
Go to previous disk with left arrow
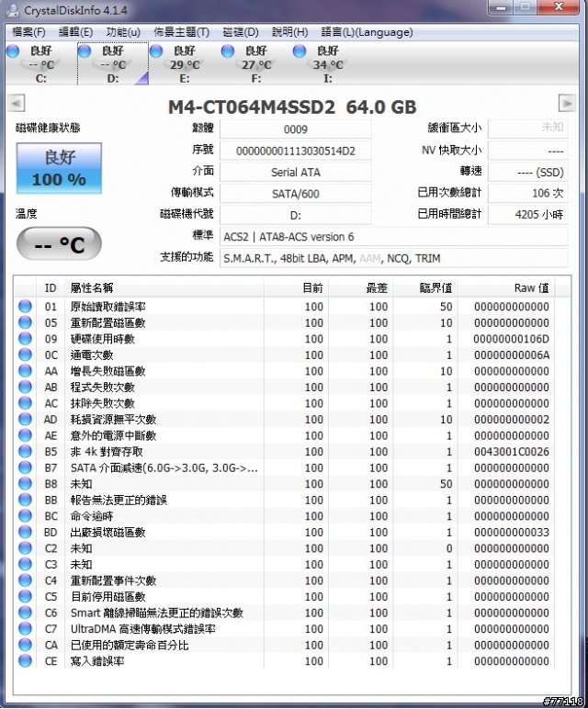17,103
